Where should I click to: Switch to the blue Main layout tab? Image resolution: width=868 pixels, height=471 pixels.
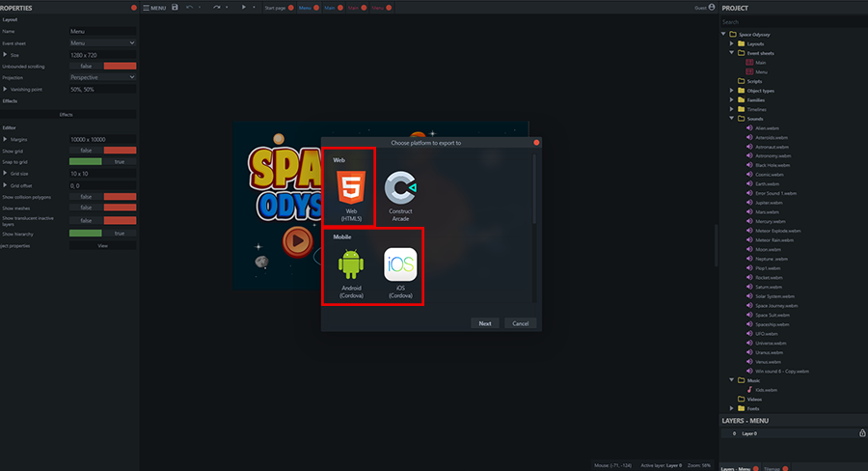pyautogui.click(x=330, y=8)
